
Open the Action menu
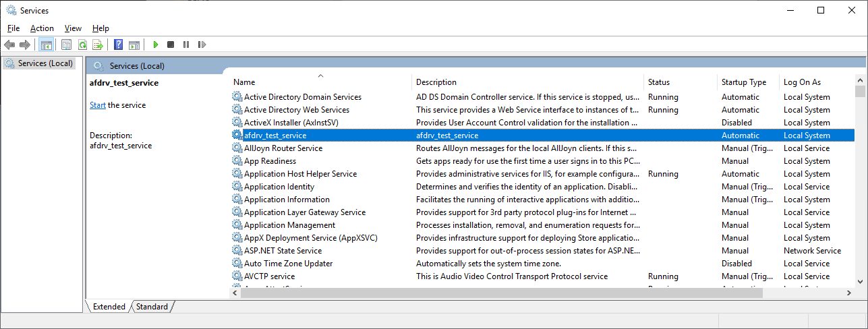click(x=42, y=28)
